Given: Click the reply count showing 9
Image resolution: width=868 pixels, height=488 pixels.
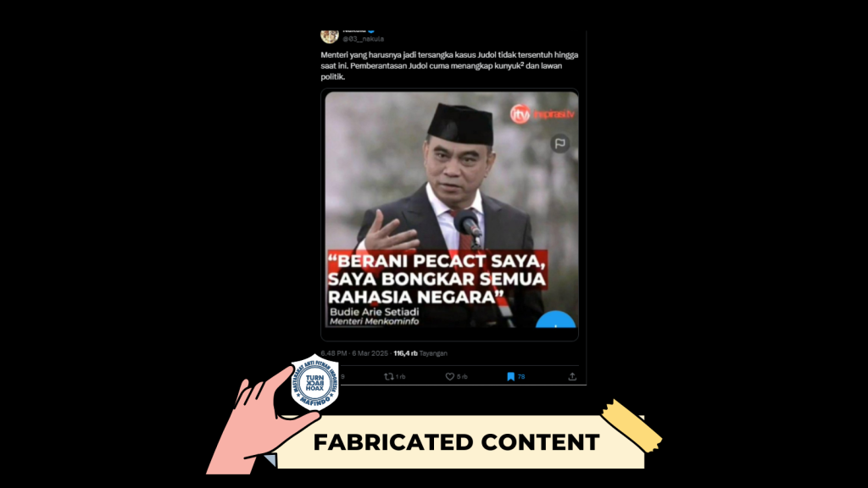Looking at the screenshot, I should [x=342, y=377].
